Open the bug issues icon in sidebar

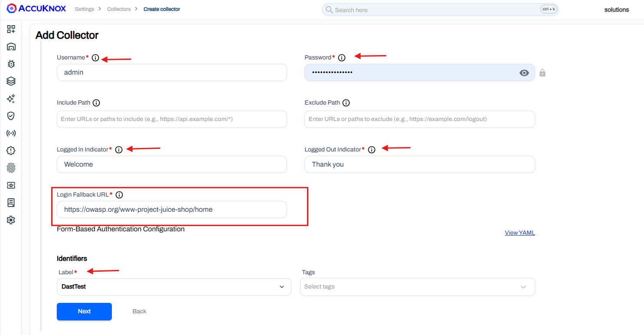[11, 64]
